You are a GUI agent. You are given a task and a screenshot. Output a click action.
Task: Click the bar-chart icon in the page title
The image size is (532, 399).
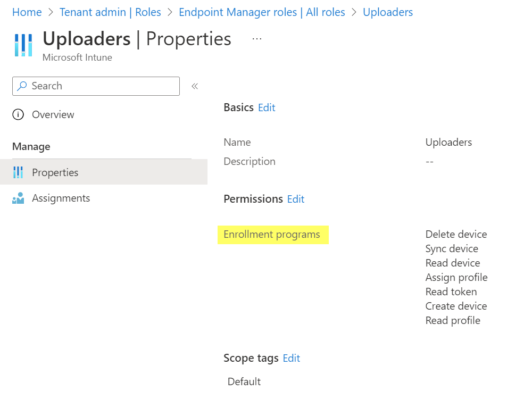click(23, 45)
